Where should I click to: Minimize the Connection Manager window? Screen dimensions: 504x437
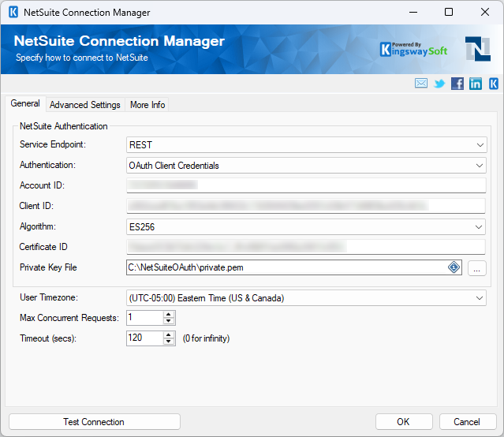pos(413,12)
